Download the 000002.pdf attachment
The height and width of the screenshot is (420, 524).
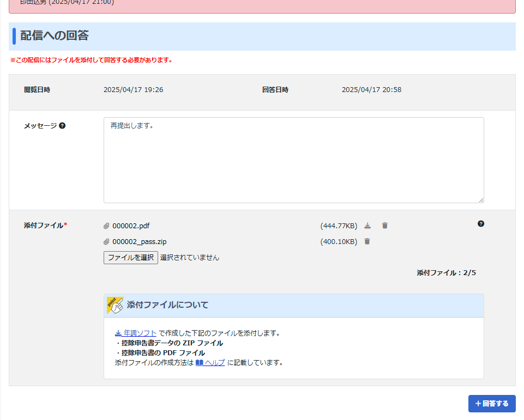point(368,226)
